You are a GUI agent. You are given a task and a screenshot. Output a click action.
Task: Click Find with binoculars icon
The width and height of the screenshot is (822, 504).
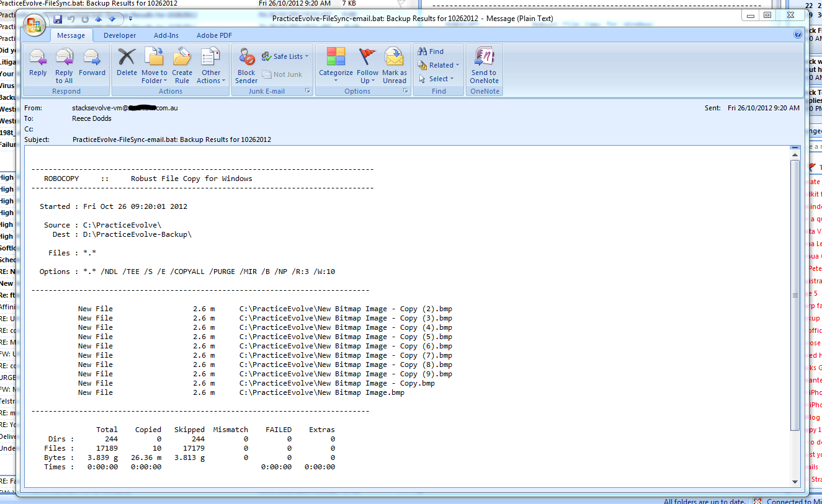pyautogui.click(x=431, y=51)
